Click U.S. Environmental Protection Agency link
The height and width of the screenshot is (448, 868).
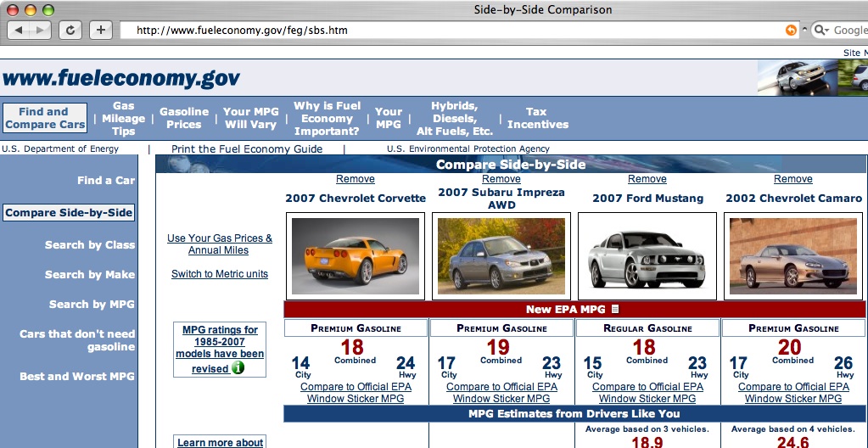click(468, 149)
